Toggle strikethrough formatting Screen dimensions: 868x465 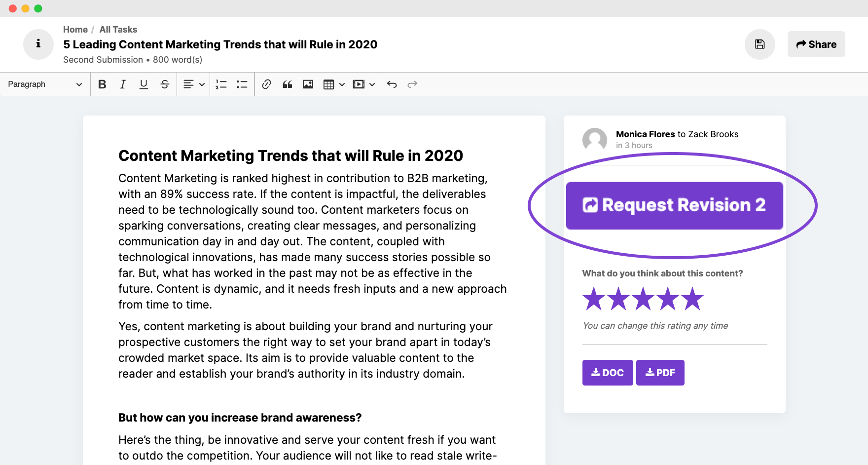(x=165, y=84)
